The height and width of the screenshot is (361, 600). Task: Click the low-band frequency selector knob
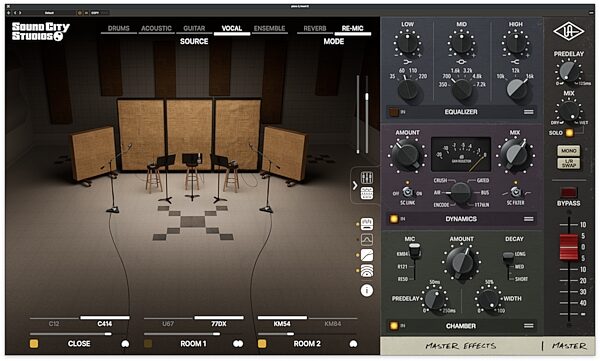[x=408, y=90]
